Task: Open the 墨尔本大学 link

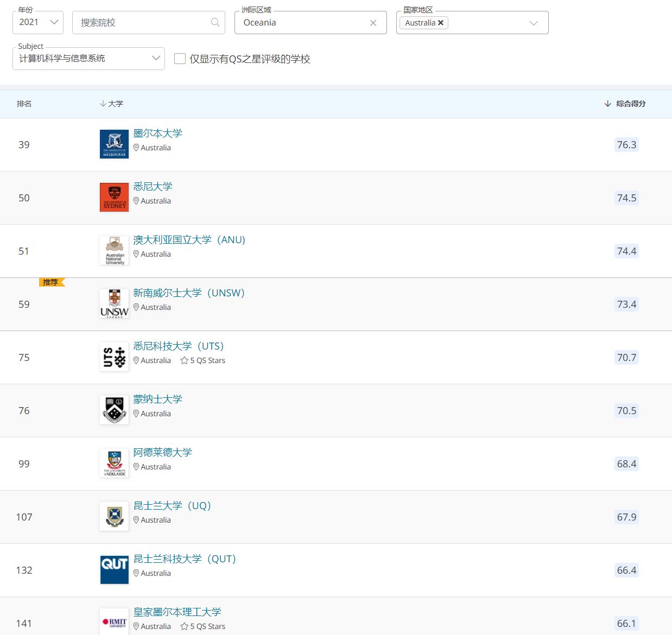Action: pos(157,134)
